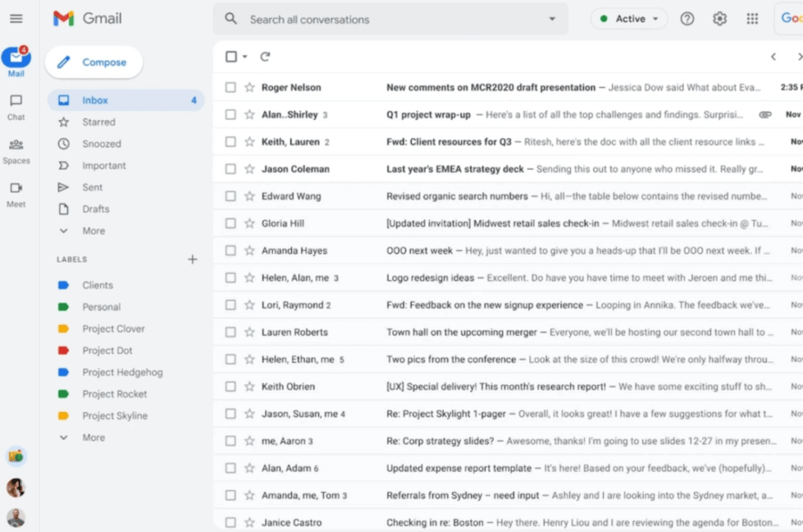
Task: Open the search options dropdown arrow
Action: [x=551, y=17]
